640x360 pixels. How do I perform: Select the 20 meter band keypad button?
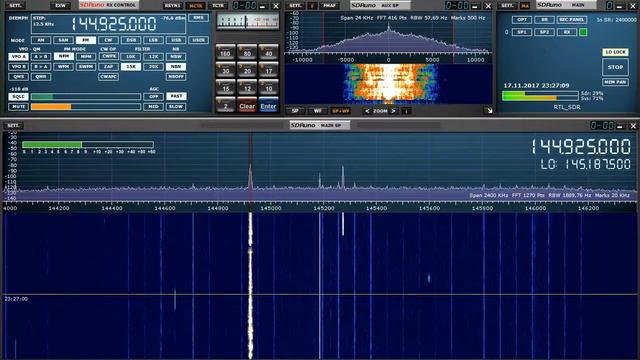pos(247,70)
